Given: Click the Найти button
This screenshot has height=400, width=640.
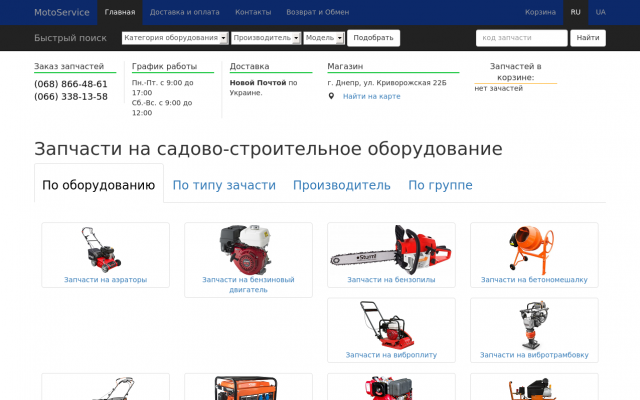Looking at the screenshot, I should [588, 38].
